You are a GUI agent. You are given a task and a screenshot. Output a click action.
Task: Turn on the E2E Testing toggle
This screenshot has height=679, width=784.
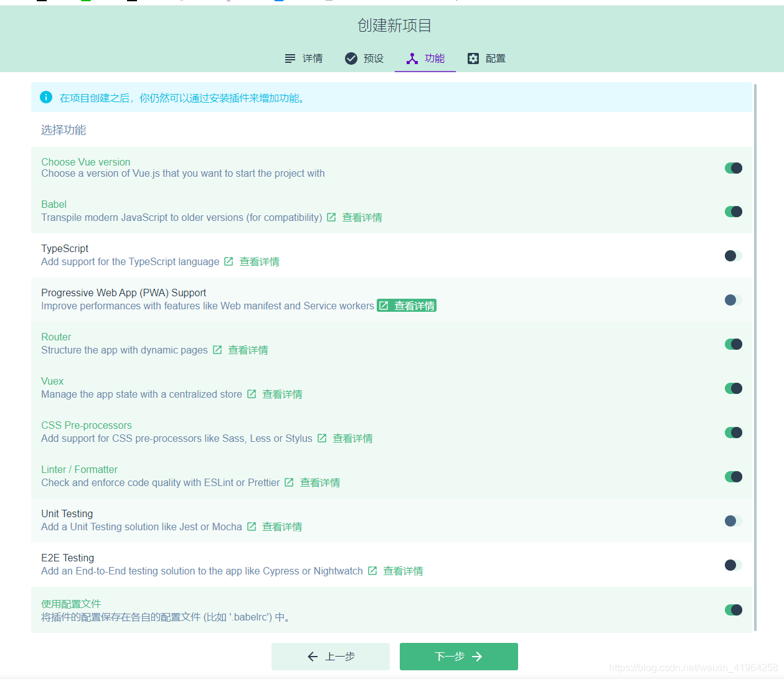pos(733,565)
